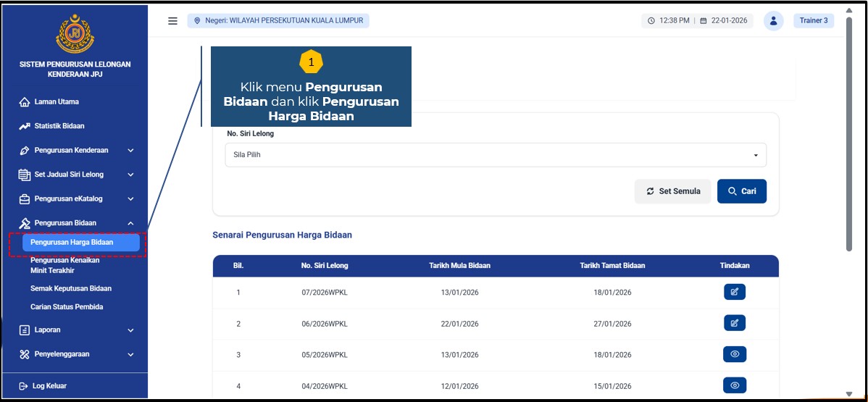Click the hamburger menu icon
Viewport: 868px width, 402px height.
172,21
